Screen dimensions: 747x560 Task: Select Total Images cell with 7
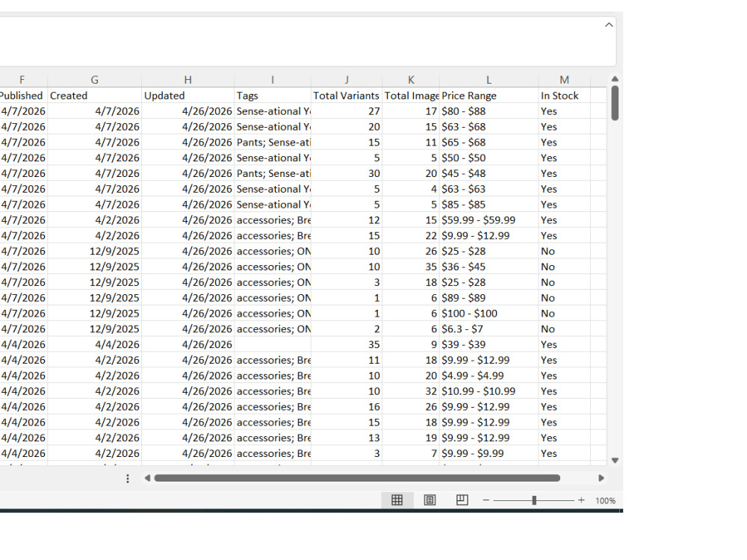[411, 453]
